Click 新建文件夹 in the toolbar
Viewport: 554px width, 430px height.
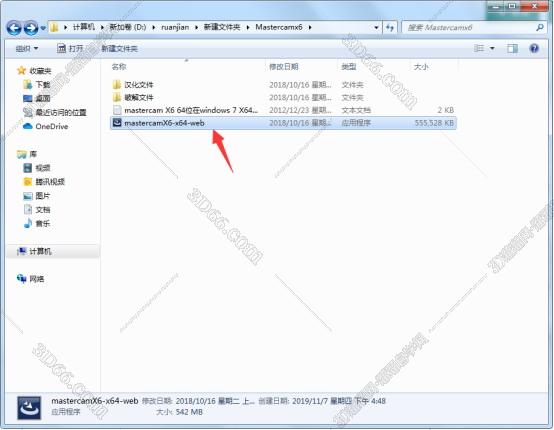tap(119, 48)
